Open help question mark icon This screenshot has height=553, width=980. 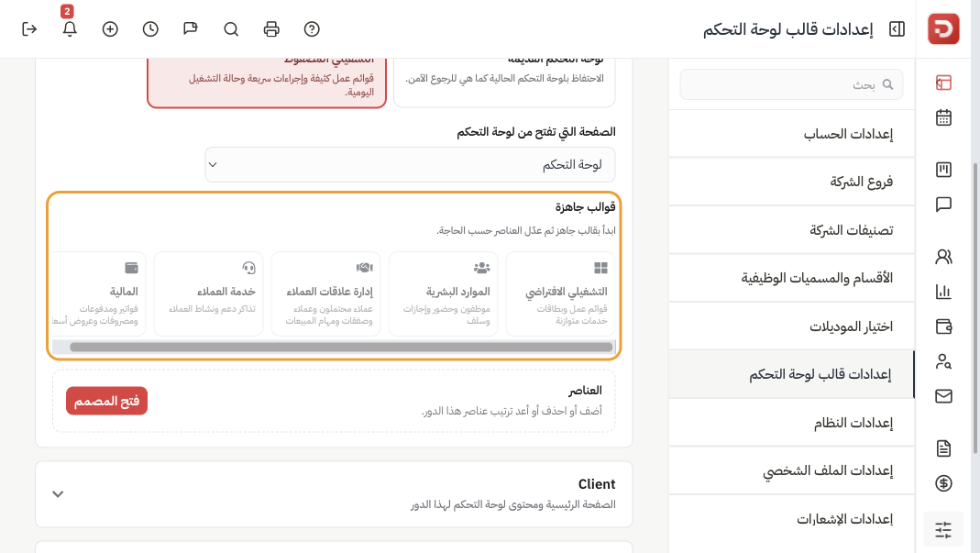[x=312, y=28]
